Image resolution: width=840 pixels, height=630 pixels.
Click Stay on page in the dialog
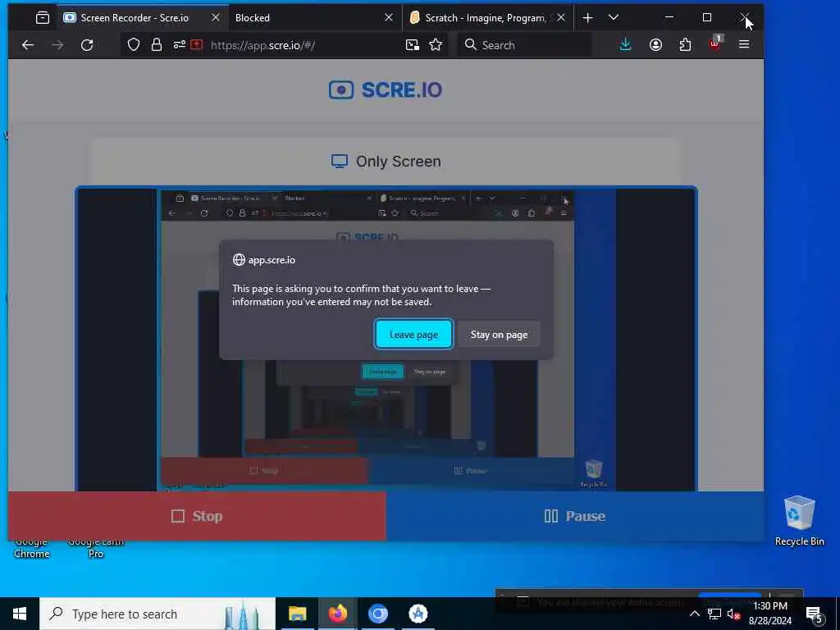tap(499, 335)
